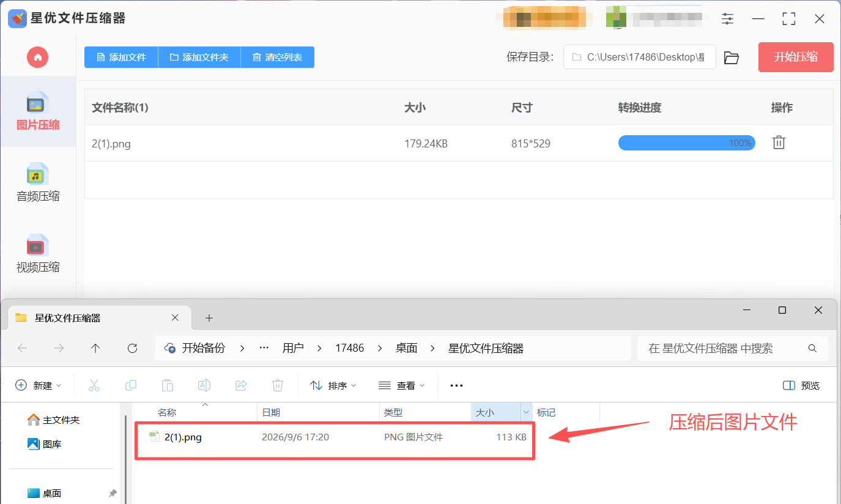Click the navigation pane scrollbar

pyautogui.click(x=125, y=459)
